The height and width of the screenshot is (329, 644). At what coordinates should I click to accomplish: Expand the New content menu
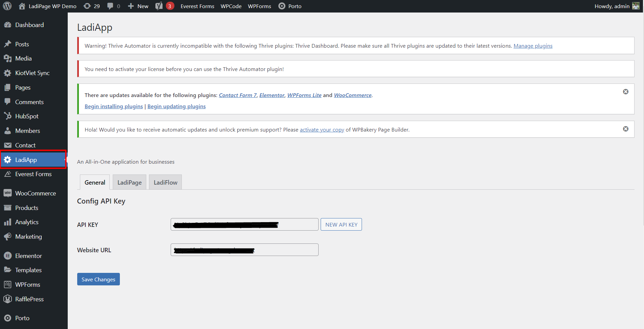click(x=138, y=6)
